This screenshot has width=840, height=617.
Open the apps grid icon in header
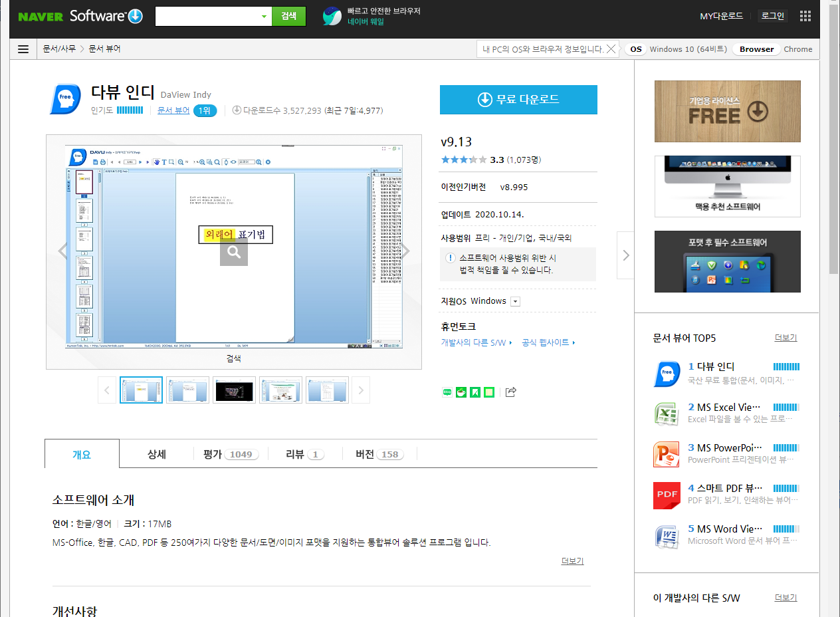805,16
